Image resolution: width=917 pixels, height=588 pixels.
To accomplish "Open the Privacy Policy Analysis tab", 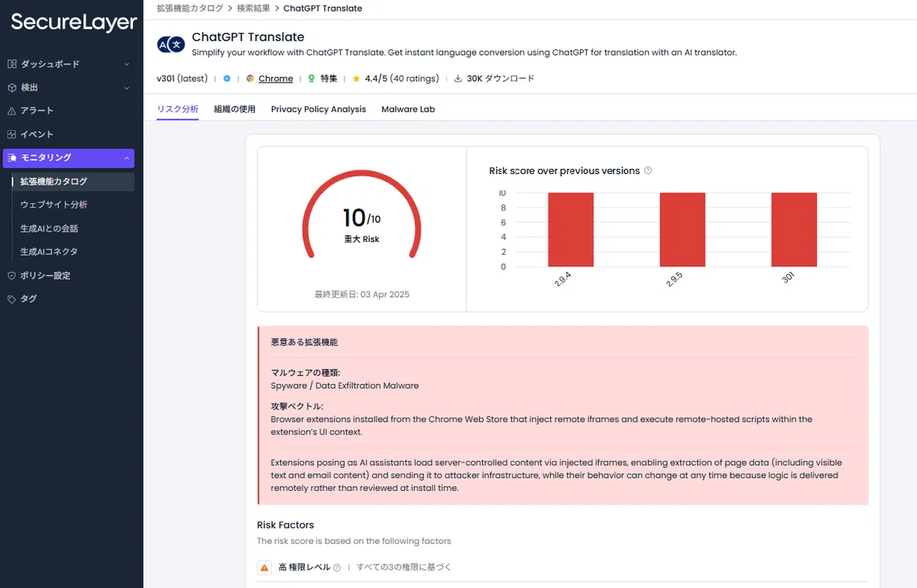I will (x=319, y=109).
